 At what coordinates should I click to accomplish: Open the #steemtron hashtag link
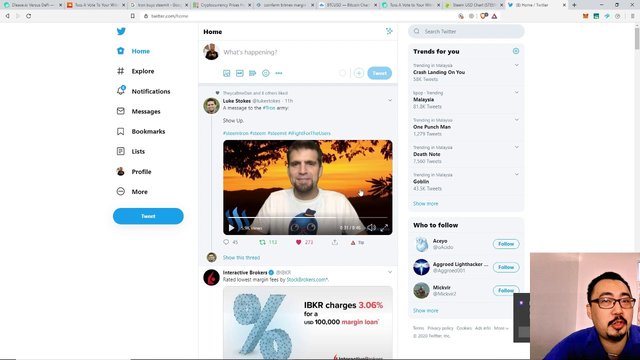click(236, 133)
